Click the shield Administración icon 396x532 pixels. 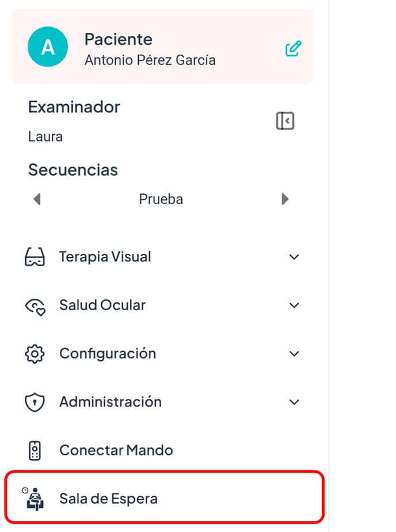tap(35, 402)
